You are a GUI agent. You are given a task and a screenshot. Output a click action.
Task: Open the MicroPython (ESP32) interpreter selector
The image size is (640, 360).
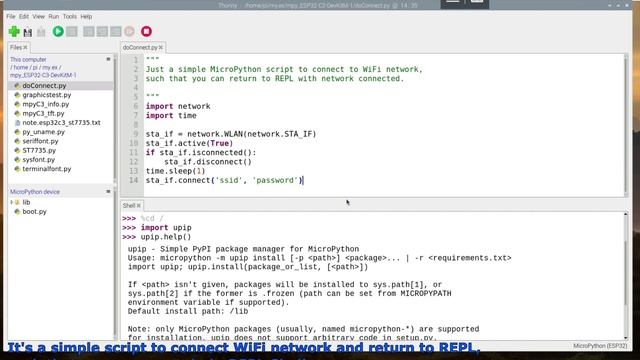coord(600,346)
